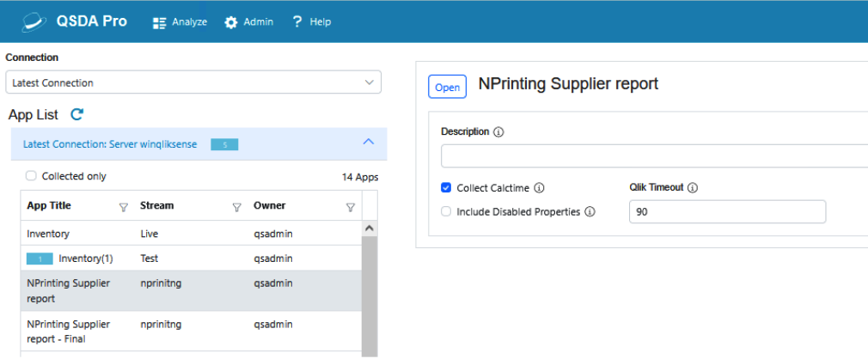Toggle the Collected only checkbox
The height and width of the screenshot is (359, 868).
click(x=32, y=176)
